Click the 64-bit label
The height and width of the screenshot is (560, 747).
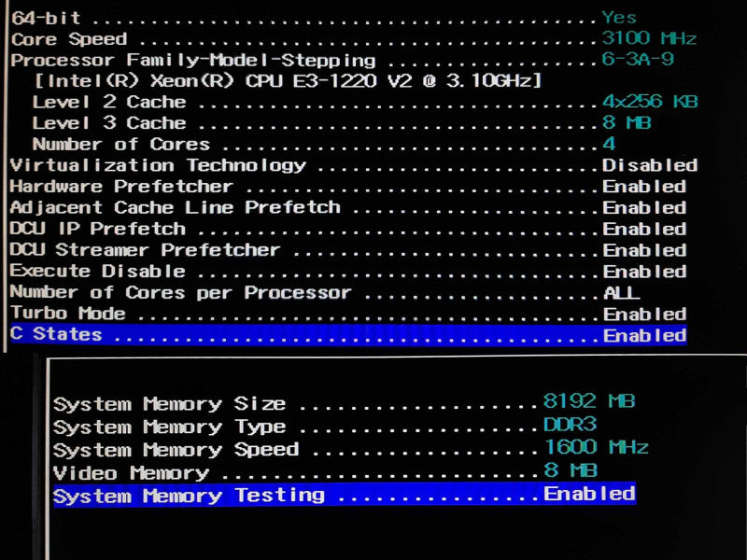click(46, 18)
